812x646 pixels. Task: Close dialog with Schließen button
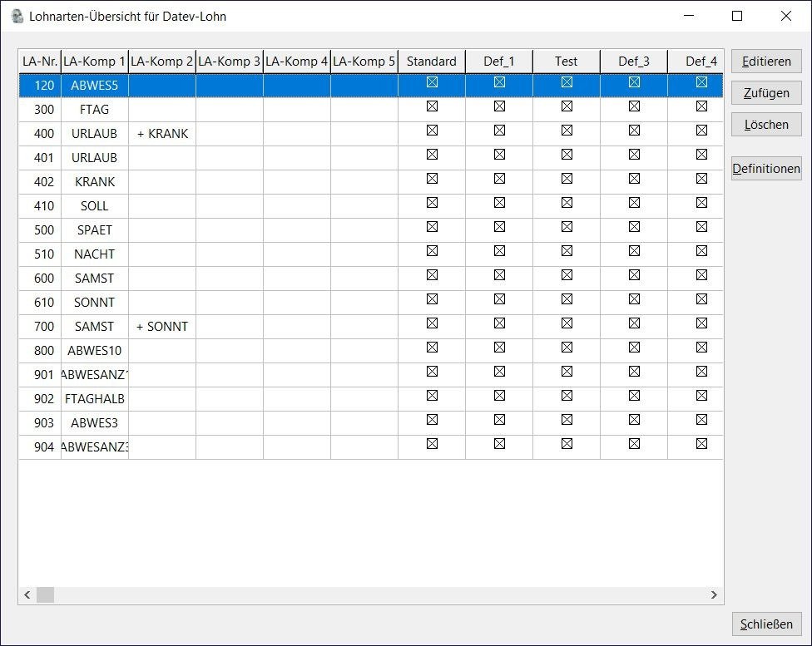click(766, 624)
